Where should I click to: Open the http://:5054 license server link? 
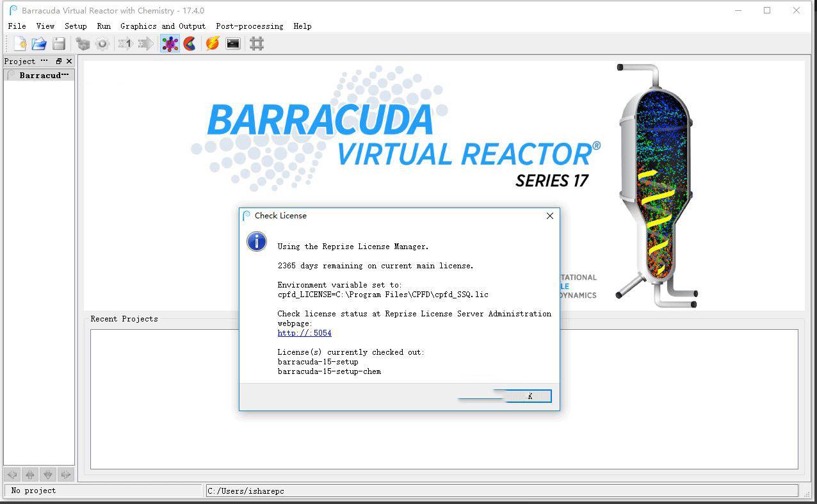click(x=305, y=333)
